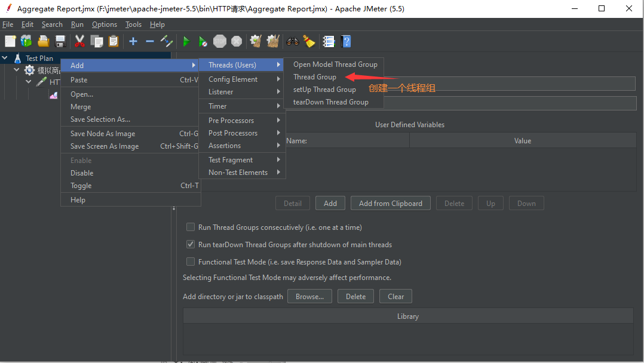Click the New test plan toolbar icon
The width and height of the screenshot is (644, 363).
coord(10,41)
